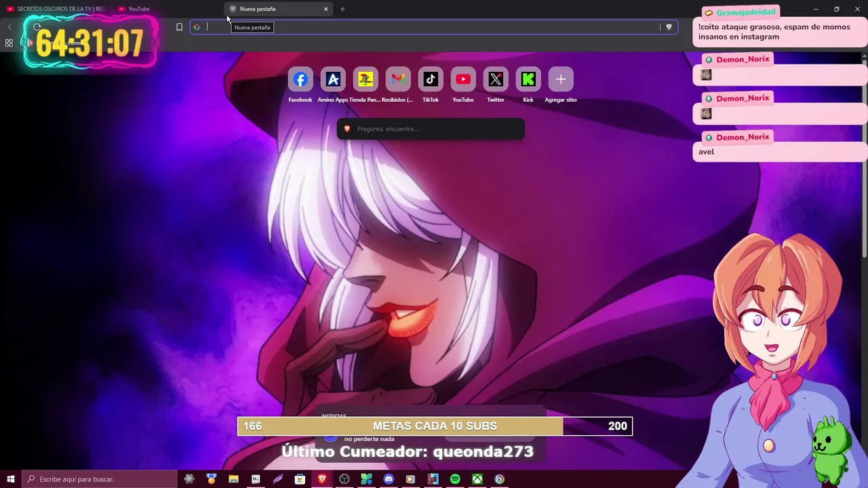Screen dimensions: 868x488
Task: Open the Twitter X shortcut tile
Action: click(x=496, y=80)
